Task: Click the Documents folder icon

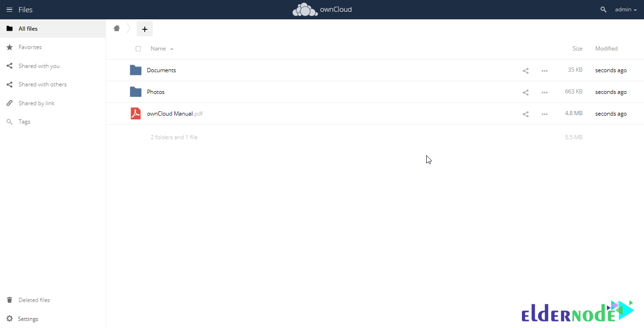Action: click(136, 70)
